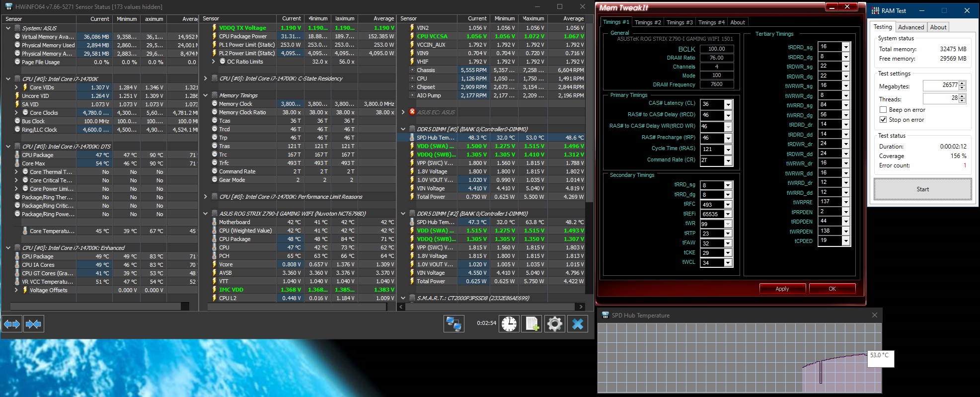Select the Physical Memory Used row
Screen dimensions: 980x397
click(99, 45)
